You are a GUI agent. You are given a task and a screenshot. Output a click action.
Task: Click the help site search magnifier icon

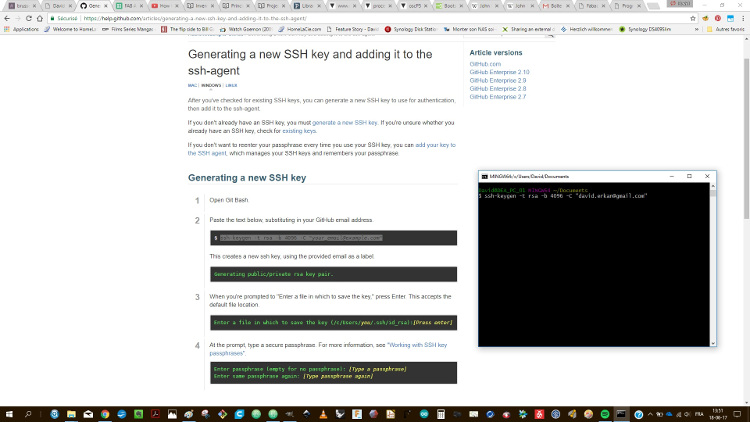pos(550,35)
